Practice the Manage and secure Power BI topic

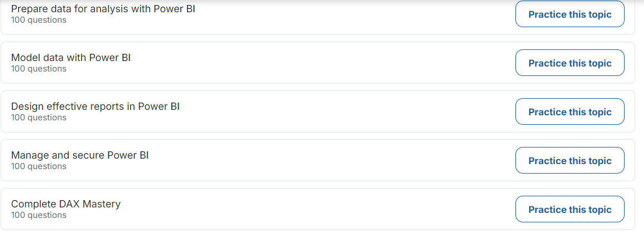click(x=570, y=160)
